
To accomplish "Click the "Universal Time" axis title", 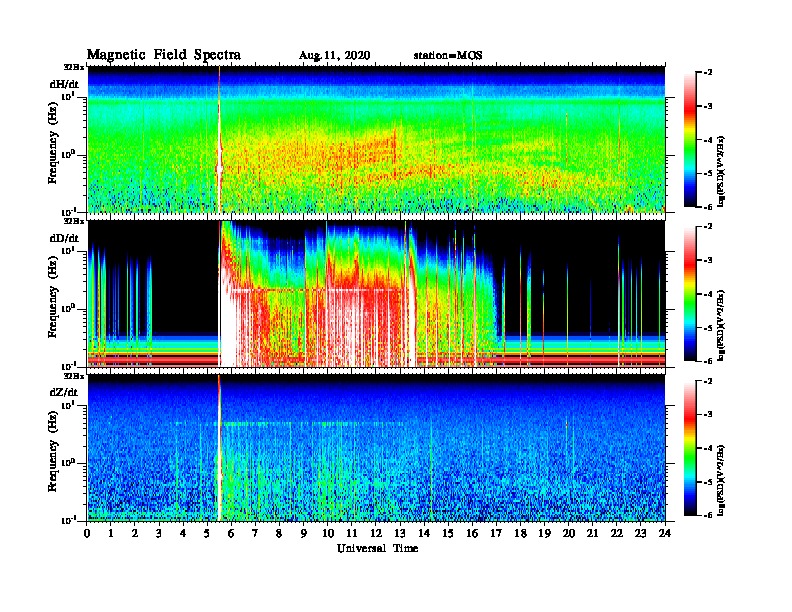I will coord(377,548).
